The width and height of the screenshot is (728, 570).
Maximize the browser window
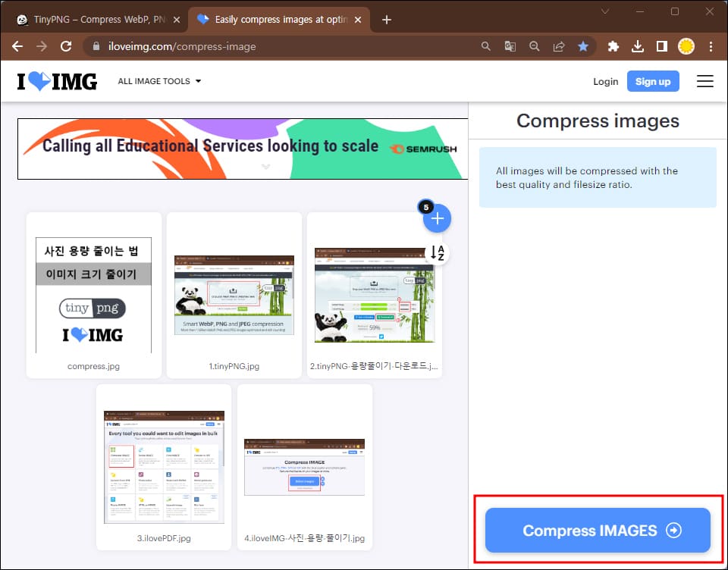(675, 11)
